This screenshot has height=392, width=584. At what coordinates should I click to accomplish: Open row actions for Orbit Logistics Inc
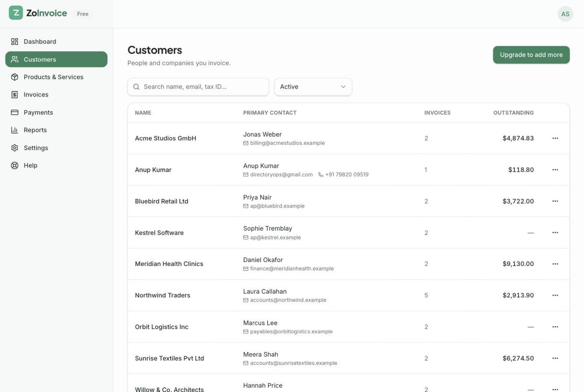[555, 327]
